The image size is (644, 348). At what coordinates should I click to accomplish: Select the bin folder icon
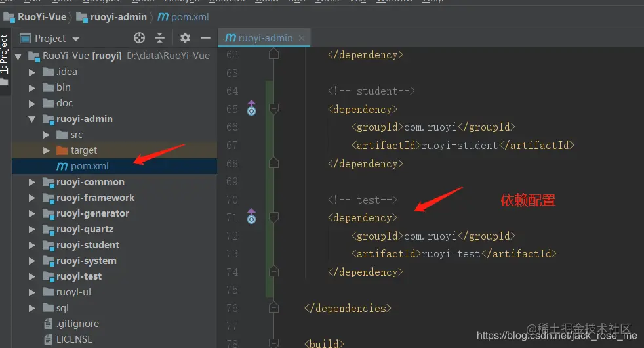click(x=48, y=87)
